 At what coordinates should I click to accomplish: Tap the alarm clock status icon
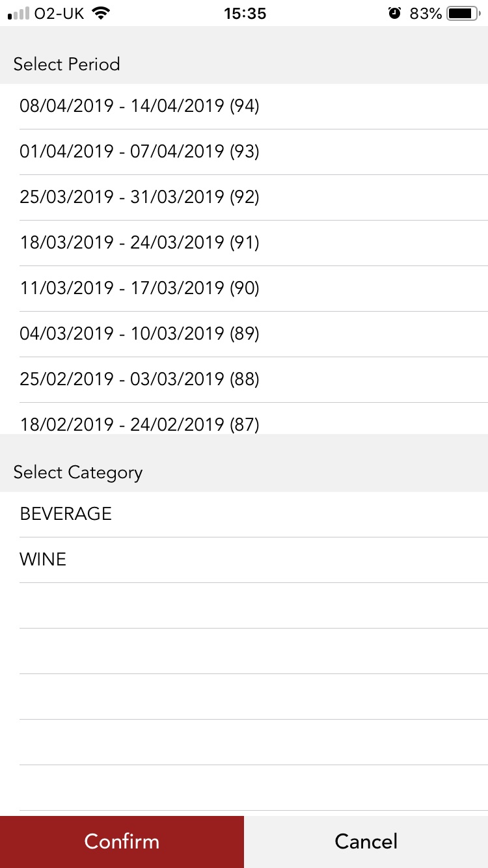[394, 13]
